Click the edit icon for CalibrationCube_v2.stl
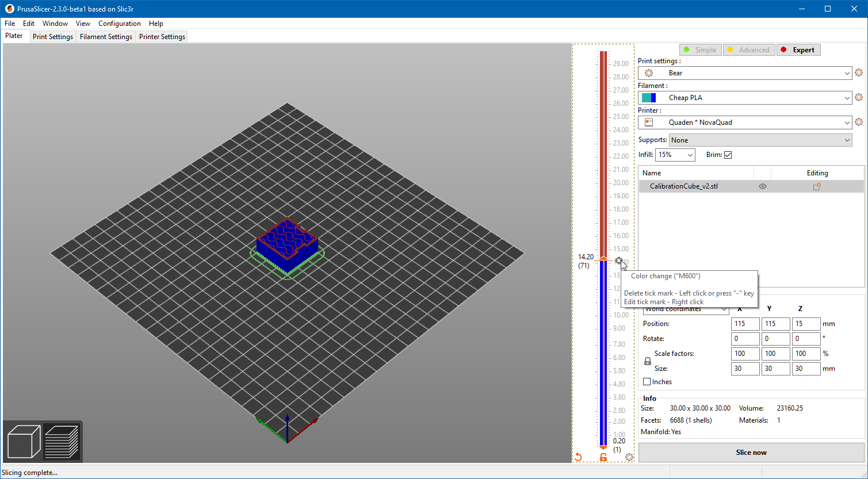The image size is (868, 479). tap(817, 186)
